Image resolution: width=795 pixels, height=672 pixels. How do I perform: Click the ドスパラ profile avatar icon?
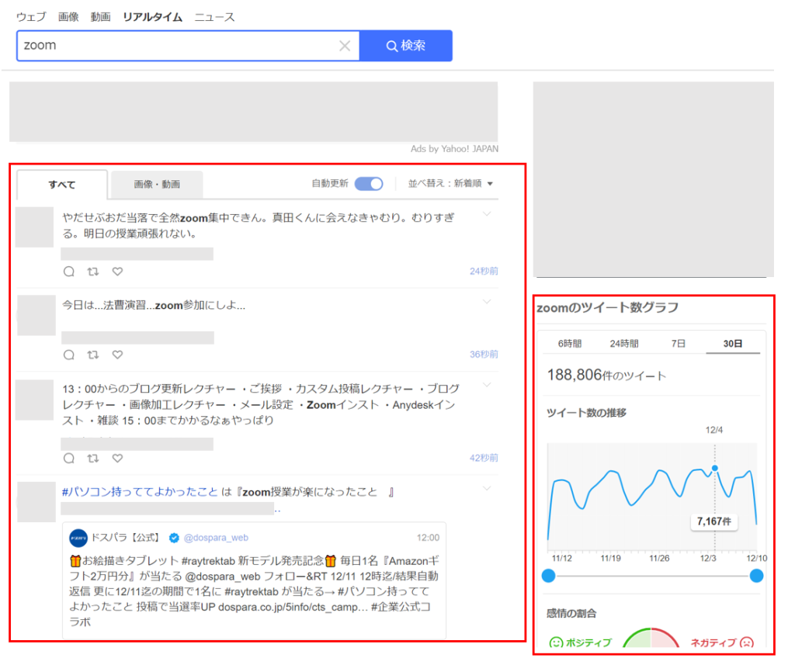[78, 539]
